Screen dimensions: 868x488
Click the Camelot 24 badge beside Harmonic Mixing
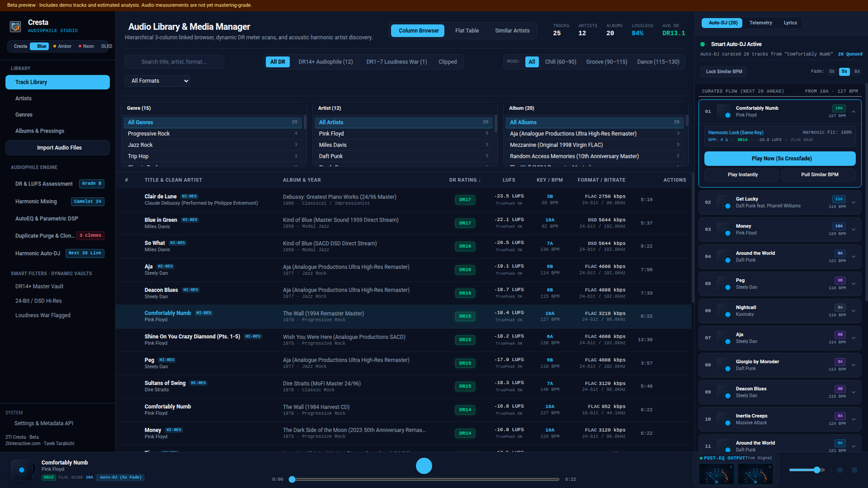(x=87, y=201)
